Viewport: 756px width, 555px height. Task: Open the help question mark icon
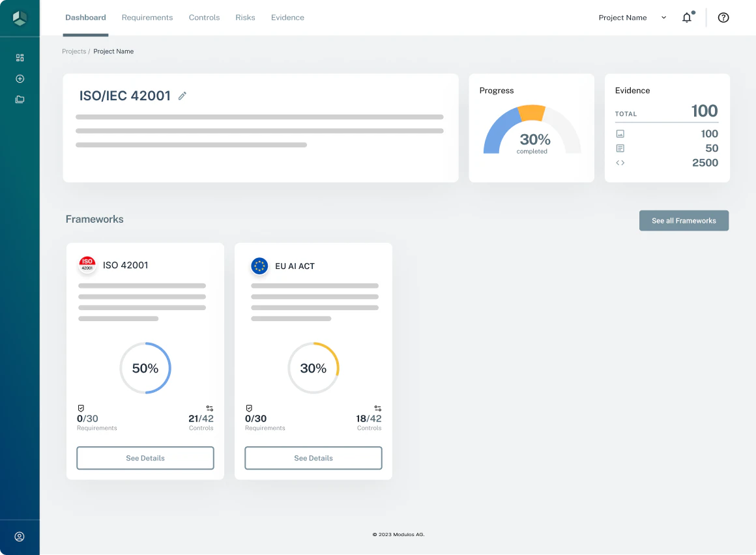pos(723,18)
